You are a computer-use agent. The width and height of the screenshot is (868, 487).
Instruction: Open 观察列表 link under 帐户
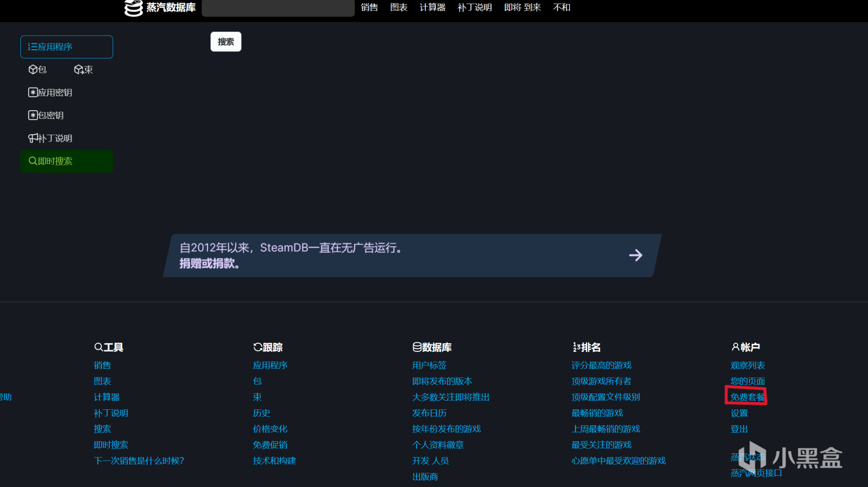748,365
